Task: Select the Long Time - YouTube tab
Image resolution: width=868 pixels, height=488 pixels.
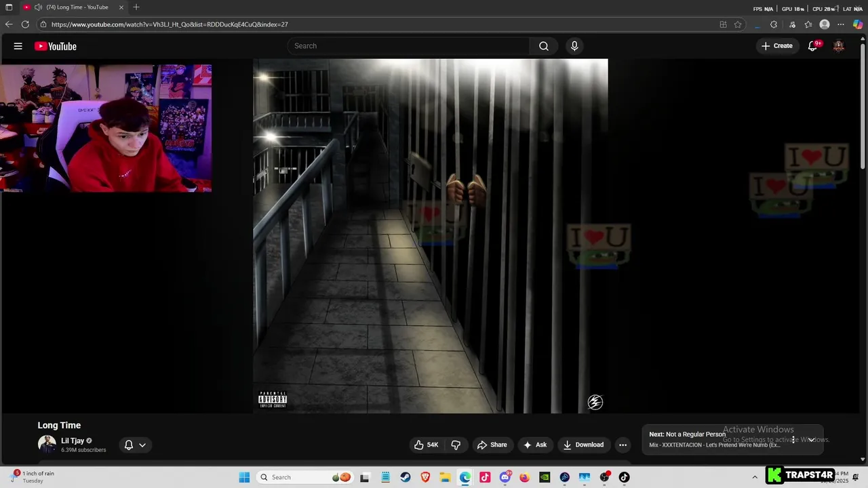Action: [75, 7]
